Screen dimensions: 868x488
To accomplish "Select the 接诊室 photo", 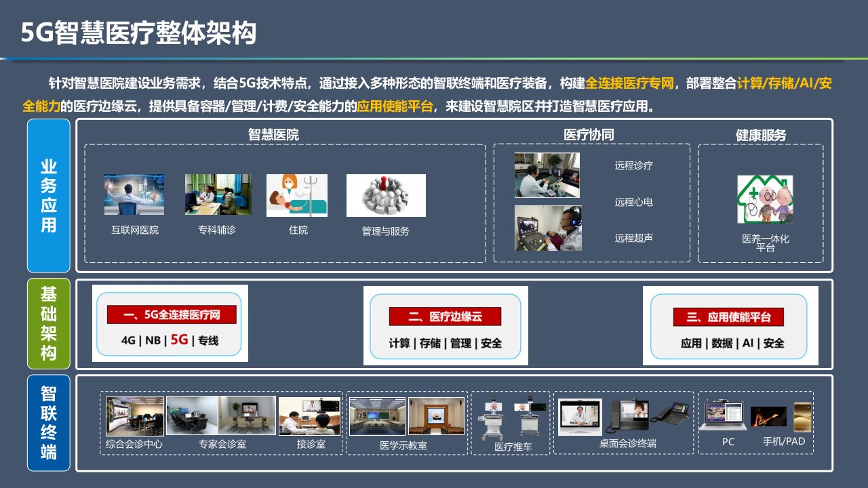I will point(310,415).
